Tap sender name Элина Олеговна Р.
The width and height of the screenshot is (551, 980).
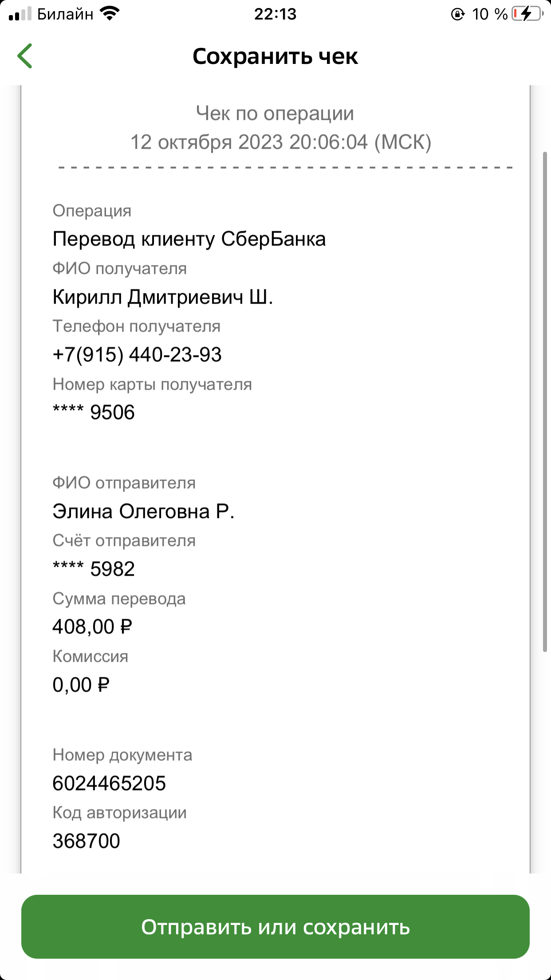tap(143, 511)
